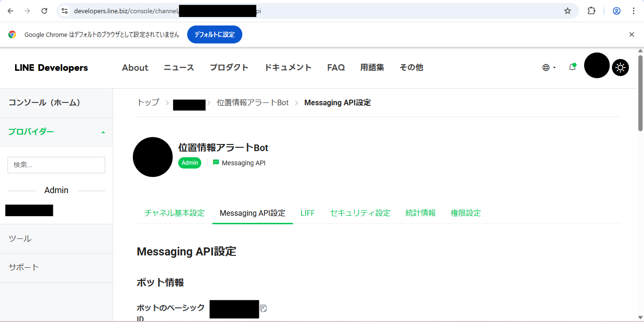Viewport: 644px width, 322px height.
Task: Reload the page with refresh icon
Action: [x=44, y=11]
